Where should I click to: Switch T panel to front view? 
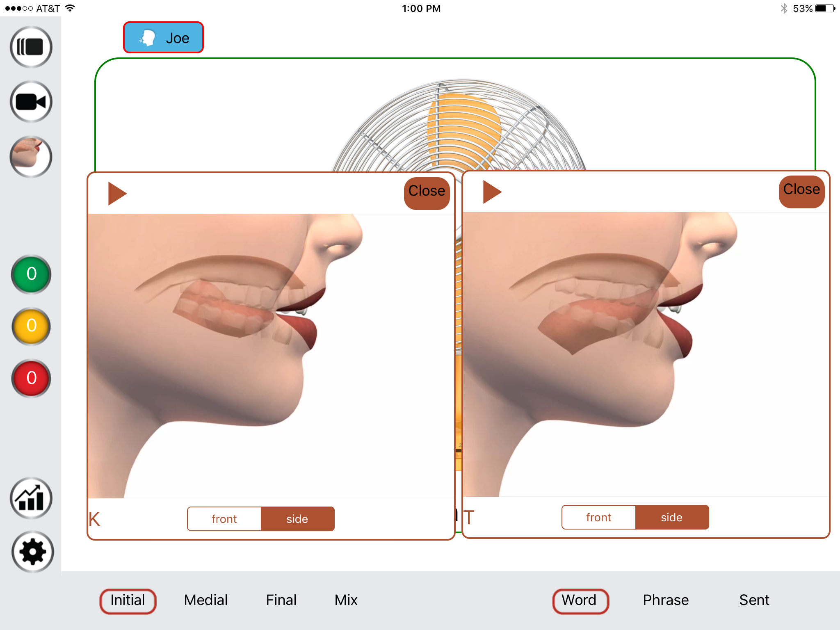pos(599,517)
